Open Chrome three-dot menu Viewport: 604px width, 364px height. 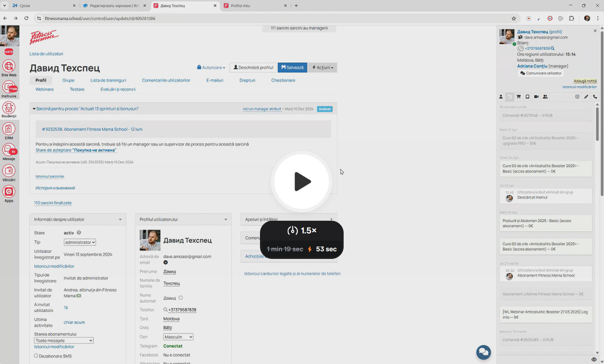pos(598,18)
